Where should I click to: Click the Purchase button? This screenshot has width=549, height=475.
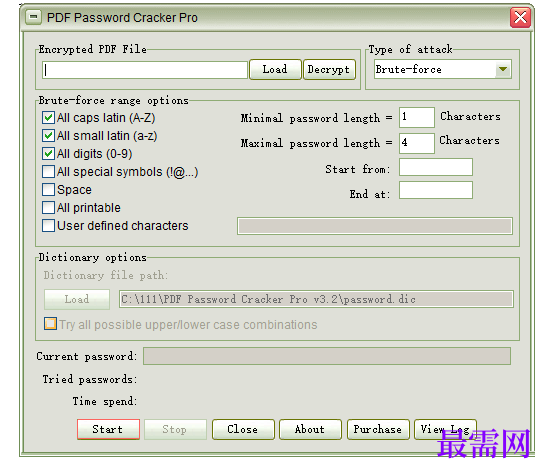378,429
